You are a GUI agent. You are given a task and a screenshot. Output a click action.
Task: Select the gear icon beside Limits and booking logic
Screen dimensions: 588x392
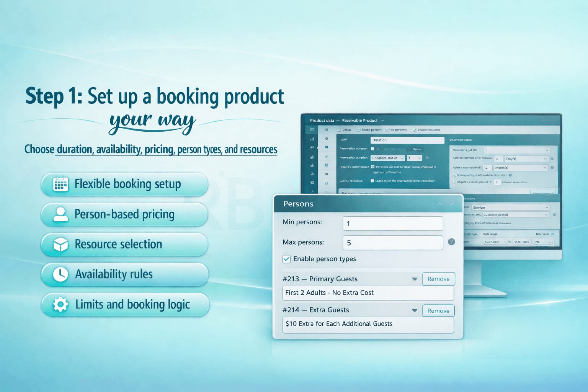[60, 304]
